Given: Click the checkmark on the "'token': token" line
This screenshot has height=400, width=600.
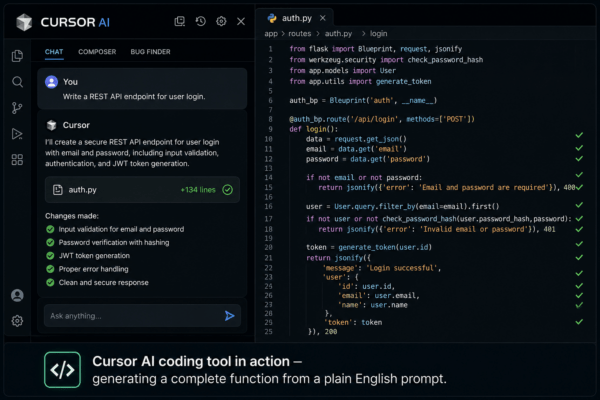Looking at the screenshot, I should click(579, 322).
